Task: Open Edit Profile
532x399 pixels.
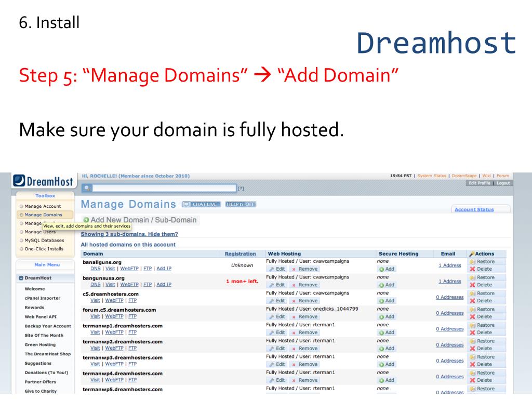Action: click(479, 183)
